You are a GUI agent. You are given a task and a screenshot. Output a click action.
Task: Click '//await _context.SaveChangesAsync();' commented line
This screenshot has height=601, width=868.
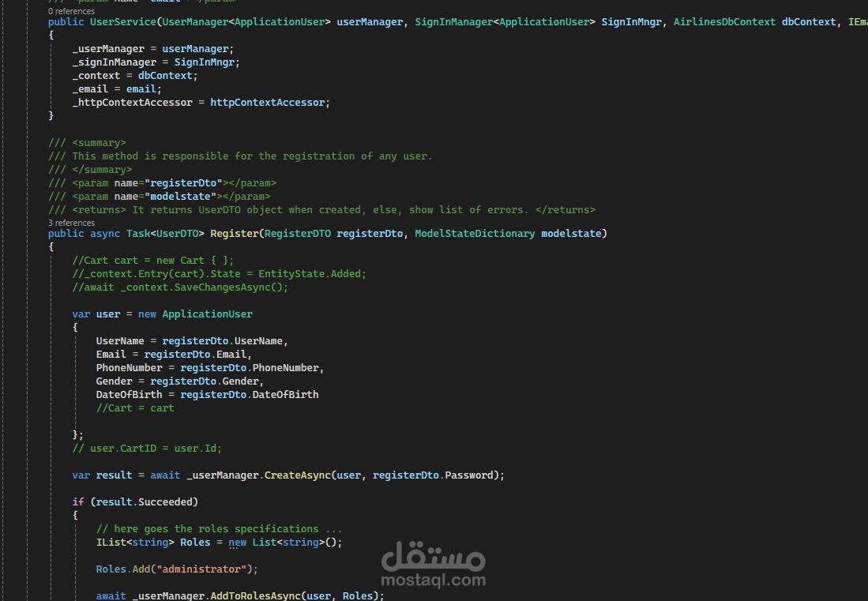pyautogui.click(x=180, y=287)
